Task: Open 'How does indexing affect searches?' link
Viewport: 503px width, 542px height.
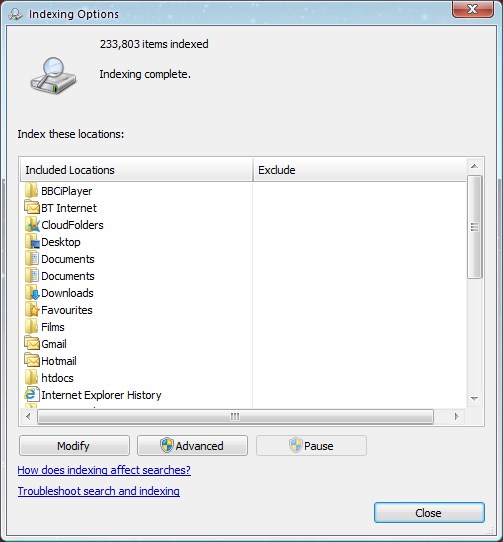Action: pos(104,470)
